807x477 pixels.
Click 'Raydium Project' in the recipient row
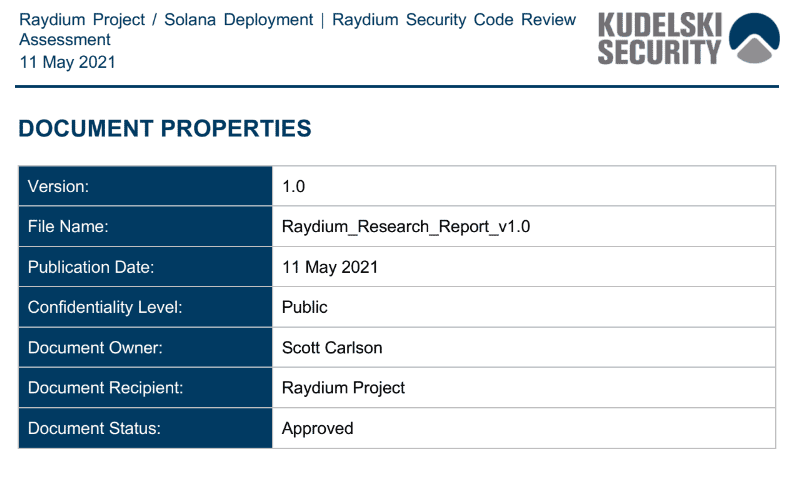coord(343,388)
